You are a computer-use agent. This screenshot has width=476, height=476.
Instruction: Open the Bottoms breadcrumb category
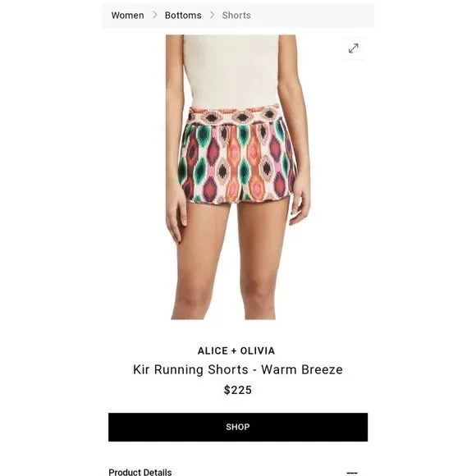point(183,15)
